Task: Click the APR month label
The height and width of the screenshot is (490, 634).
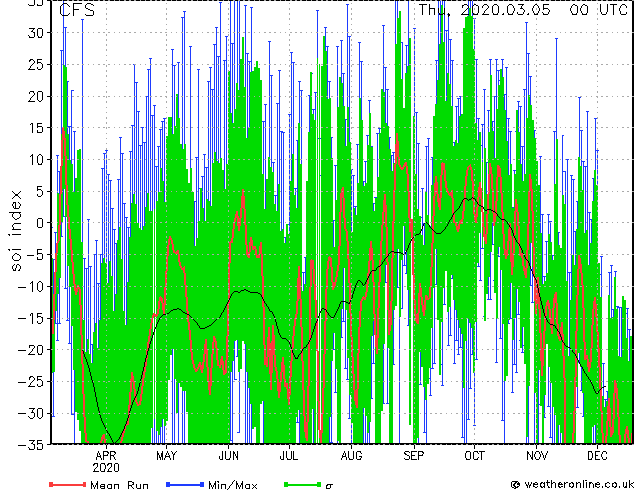Action: pos(106,456)
